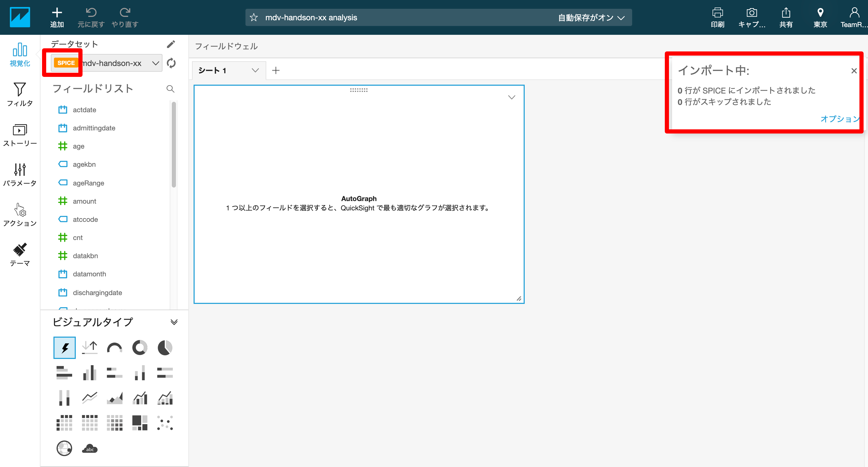868x467 pixels.
Task: Open the mdv-handson-xx dataset dropdown
Action: (x=106, y=63)
